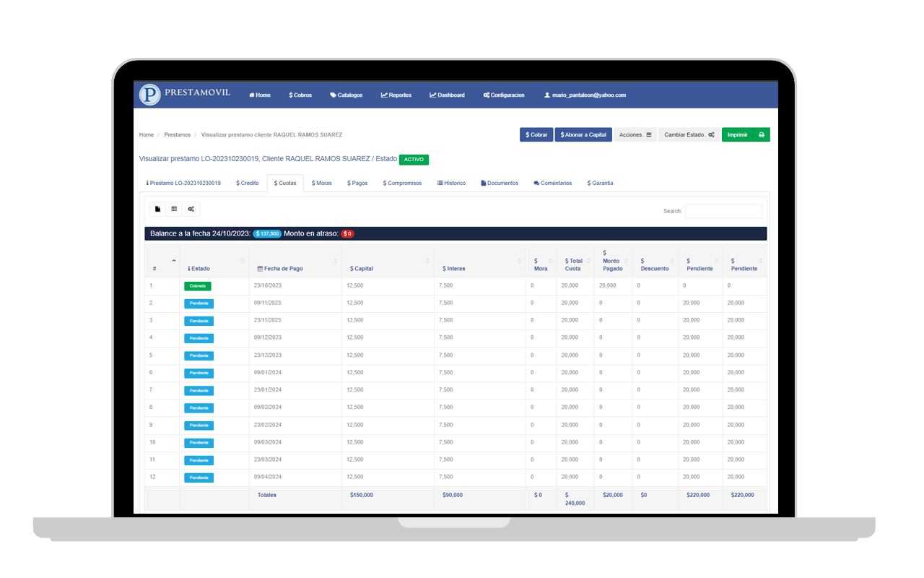
Task: Click the green Cobrada status badge
Action: 198,286
